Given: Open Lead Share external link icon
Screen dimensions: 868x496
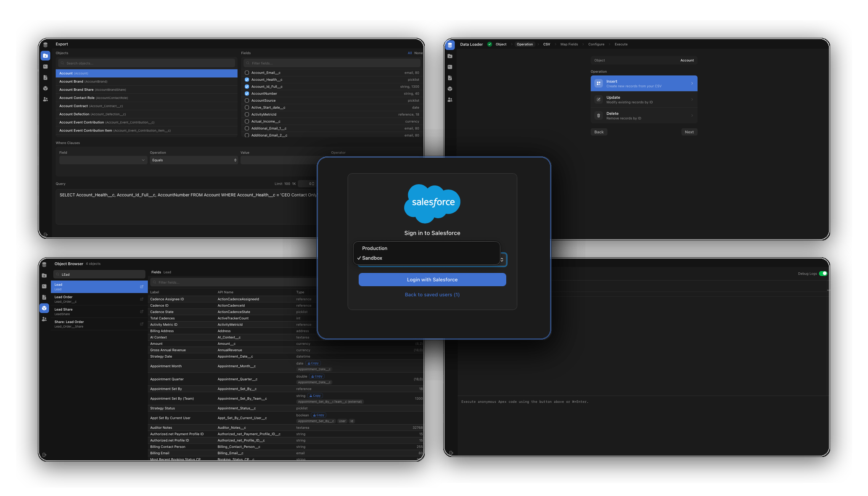Looking at the screenshot, I should click(142, 311).
